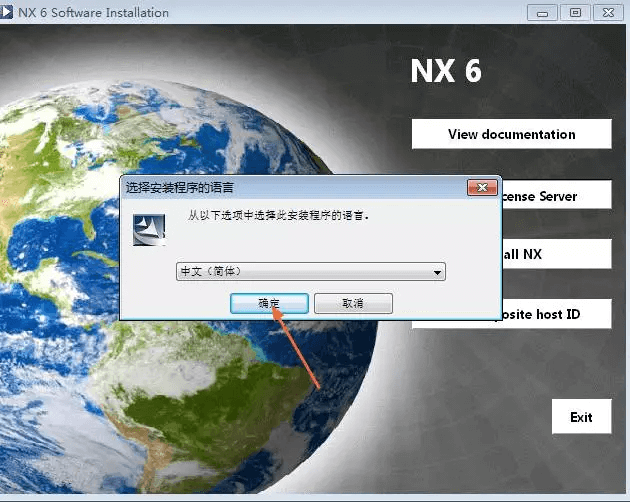This screenshot has height=502, width=630.
Task: Maximize the NX 6 installer window
Action: coord(575,13)
